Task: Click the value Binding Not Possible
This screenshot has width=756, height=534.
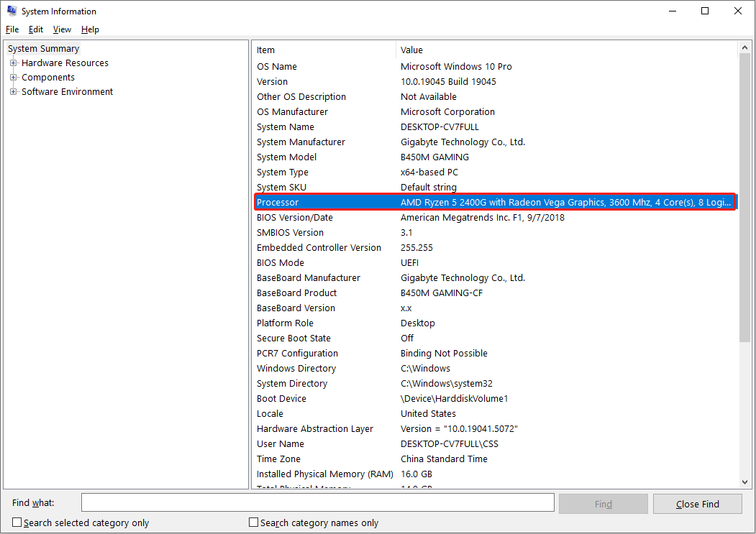Action: point(444,354)
